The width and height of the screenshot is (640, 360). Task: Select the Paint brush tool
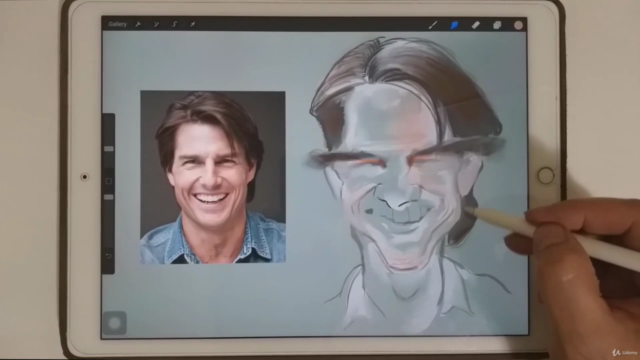[x=433, y=25]
